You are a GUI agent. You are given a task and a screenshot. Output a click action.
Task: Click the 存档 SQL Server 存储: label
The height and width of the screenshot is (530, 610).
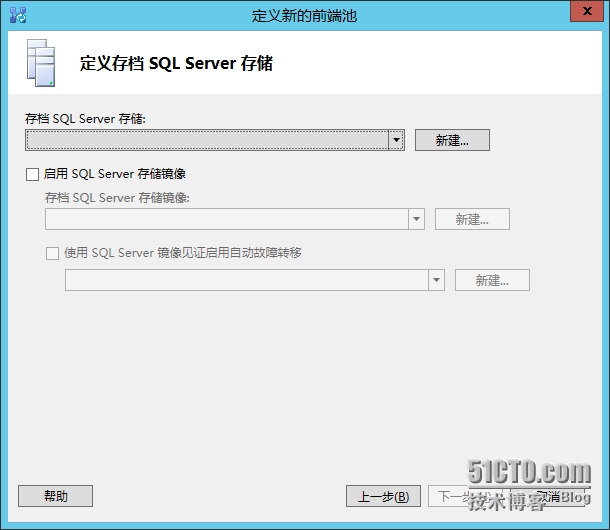(85, 119)
